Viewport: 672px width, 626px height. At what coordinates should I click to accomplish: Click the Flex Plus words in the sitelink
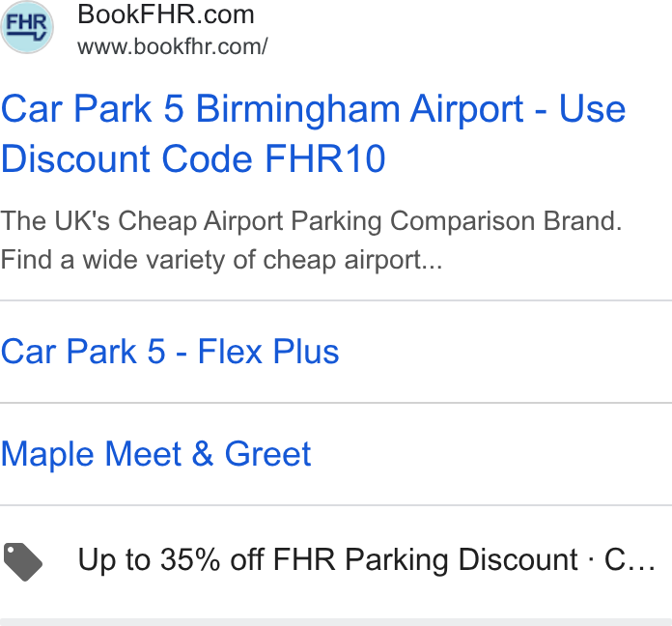(x=268, y=352)
